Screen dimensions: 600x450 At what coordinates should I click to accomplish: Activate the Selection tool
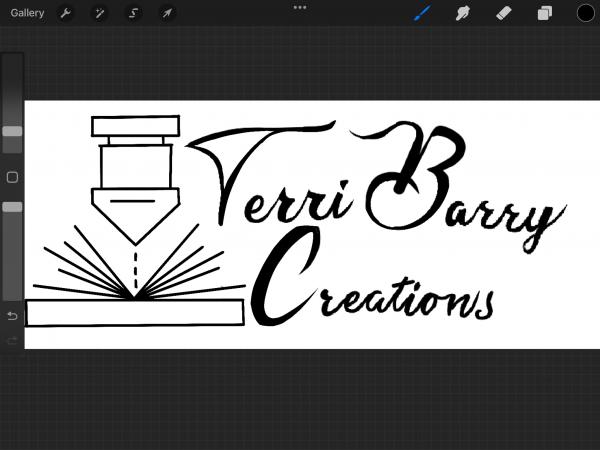[x=133, y=13]
